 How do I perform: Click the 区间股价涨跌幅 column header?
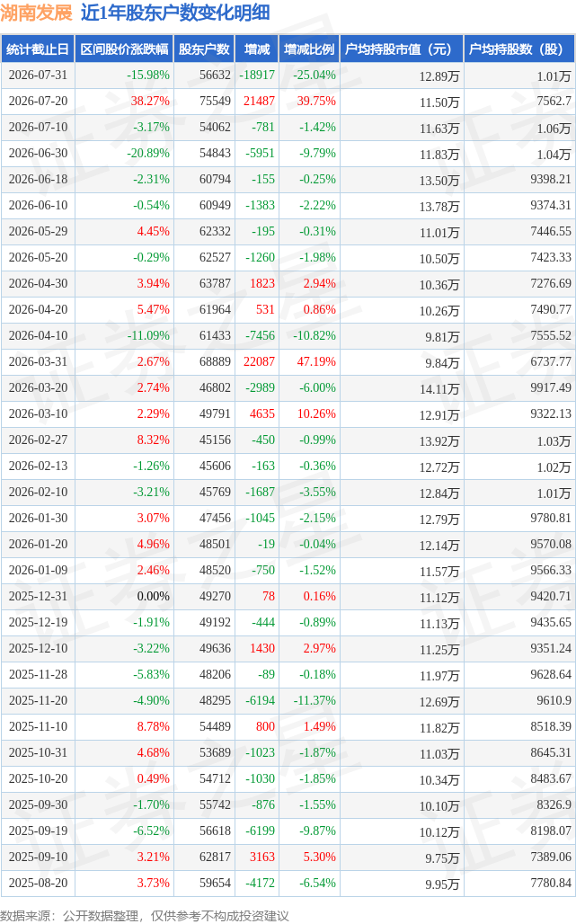click(124, 49)
